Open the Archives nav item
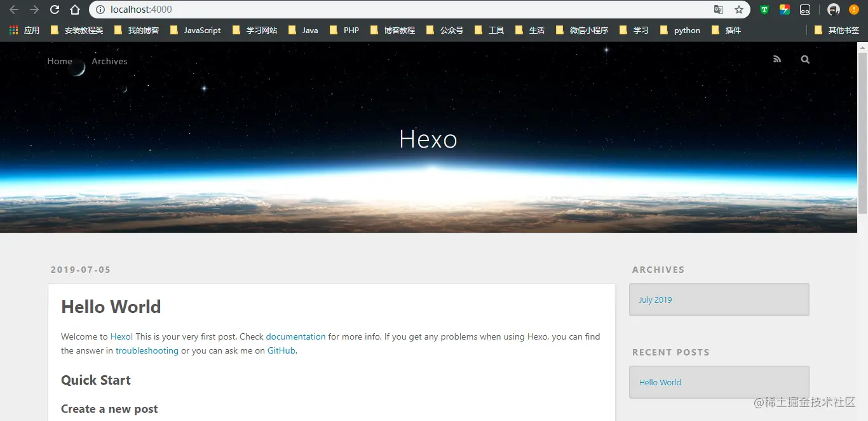Image resolution: width=868 pixels, height=421 pixels. [x=109, y=61]
